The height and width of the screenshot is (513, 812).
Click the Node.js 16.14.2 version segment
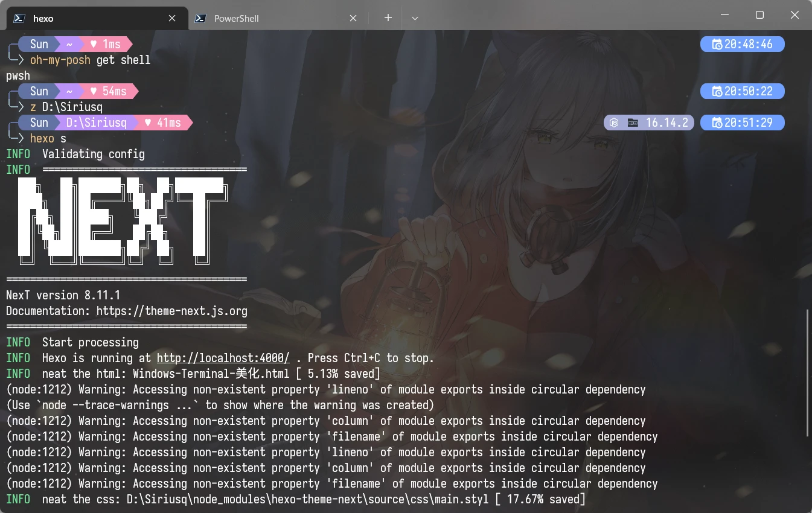649,123
